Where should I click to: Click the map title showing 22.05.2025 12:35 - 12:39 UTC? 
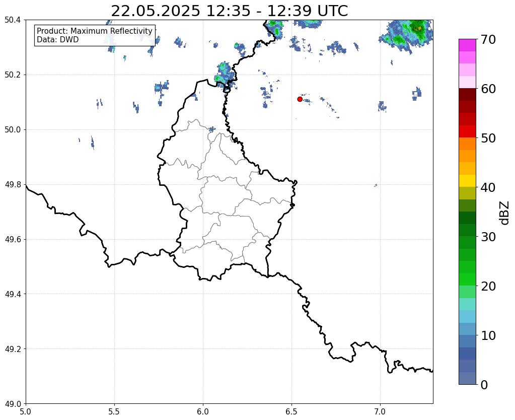(x=229, y=11)
